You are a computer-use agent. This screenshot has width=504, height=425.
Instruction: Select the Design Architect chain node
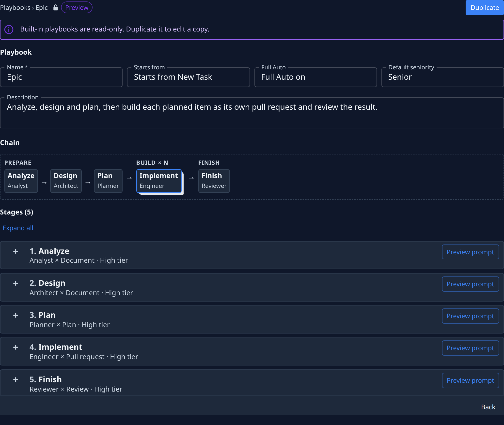pos(66,181)
